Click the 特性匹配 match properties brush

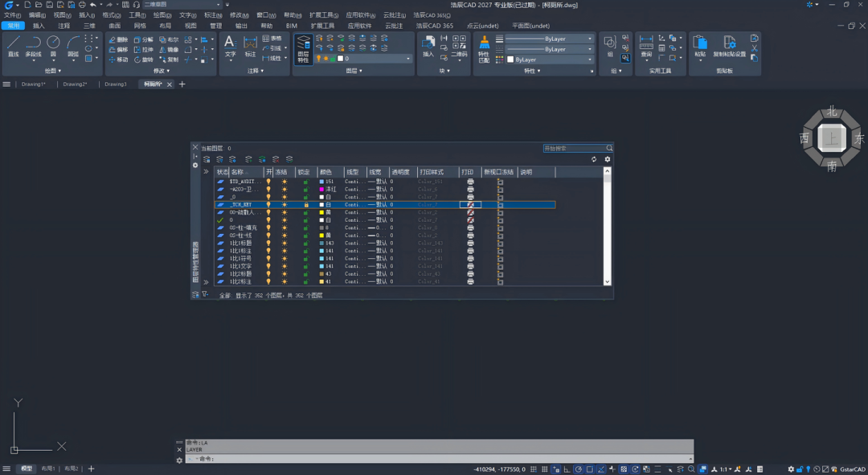[484, 49]
